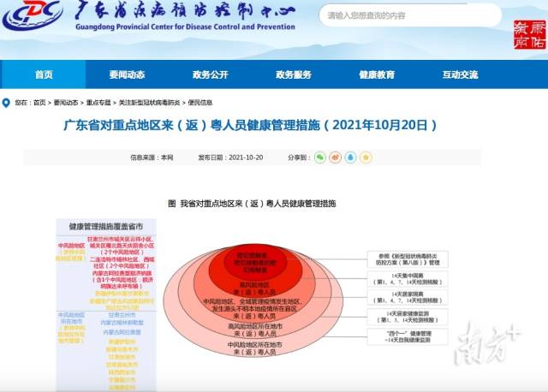Share article via WeChat icon

[320, 157]
